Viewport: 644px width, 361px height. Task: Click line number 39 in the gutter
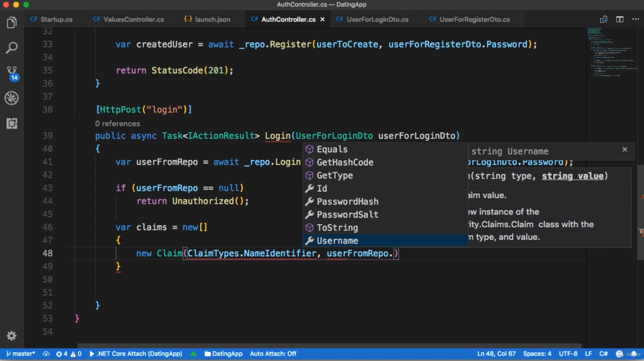pyautogui.click(x=48, y=136)
